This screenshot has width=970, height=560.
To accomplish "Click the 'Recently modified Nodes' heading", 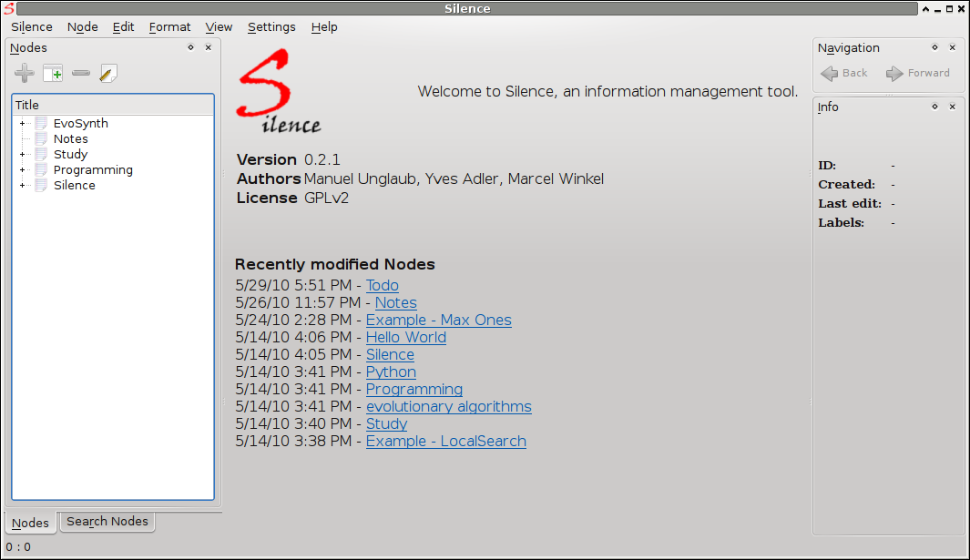I will pyautogui.click(x=334, y=264).
